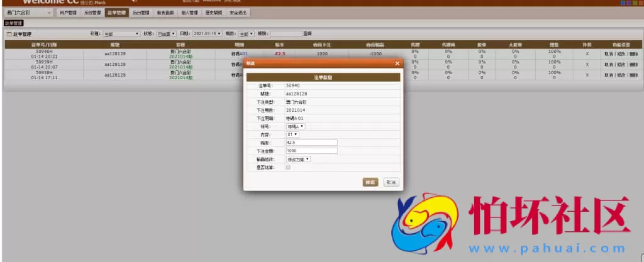Open the 澳门六合彩 lottery selector dropdown
This screenshot has height=262, width=644.
coord(28,13)
